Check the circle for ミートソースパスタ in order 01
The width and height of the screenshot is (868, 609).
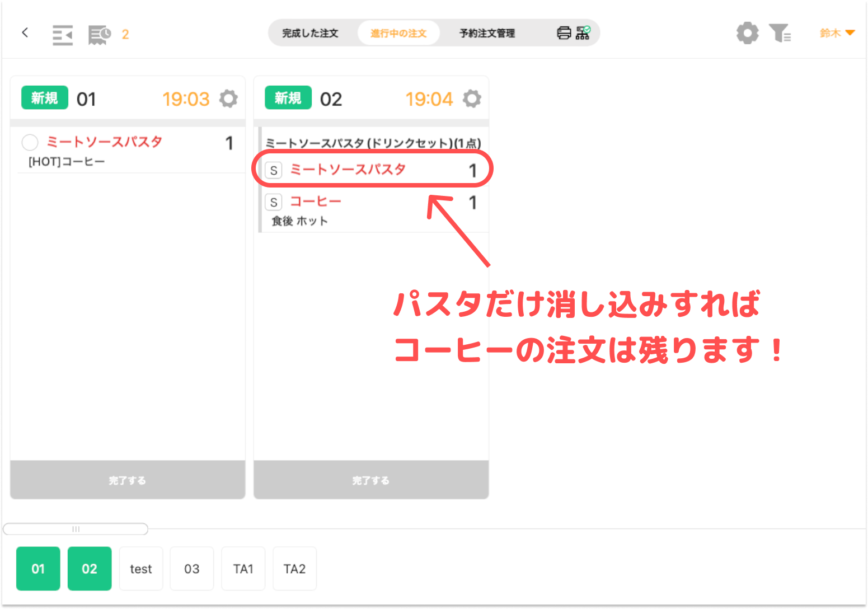pyautogui.click(x=30, y=142)
